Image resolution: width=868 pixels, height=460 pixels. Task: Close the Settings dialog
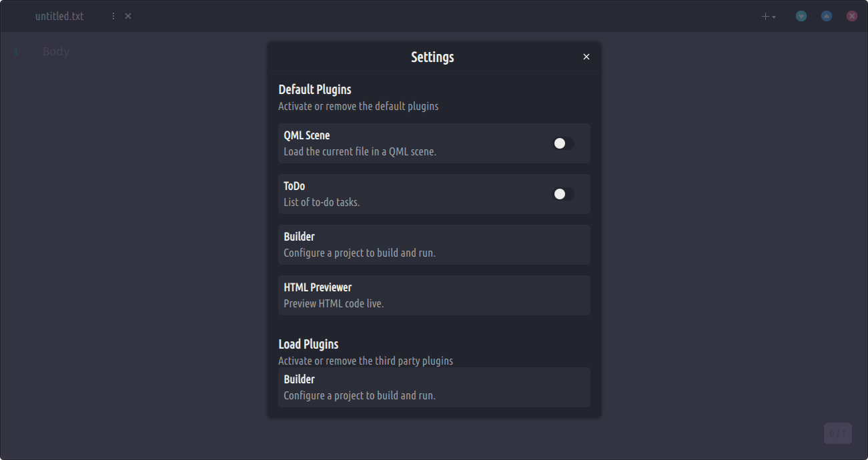click(586, 57)
